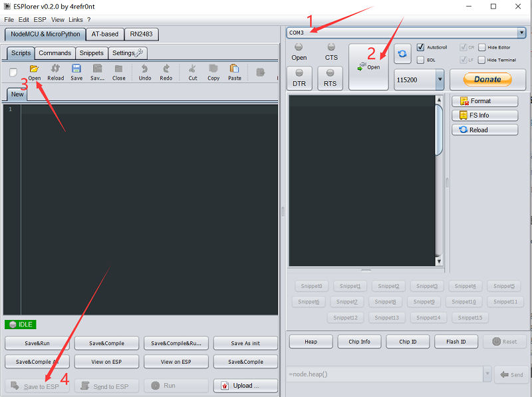Toggle the LF checkbox
Viewport: 532px width, 397px height.
[463, 60]
